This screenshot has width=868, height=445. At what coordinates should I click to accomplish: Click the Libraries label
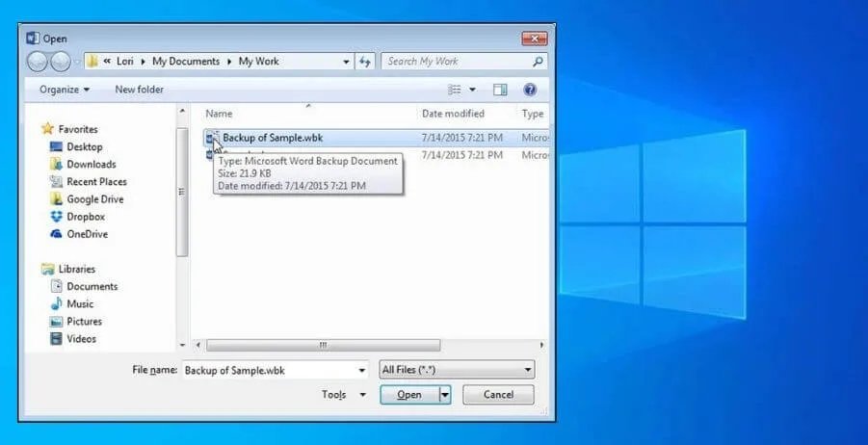coord(77,269)
